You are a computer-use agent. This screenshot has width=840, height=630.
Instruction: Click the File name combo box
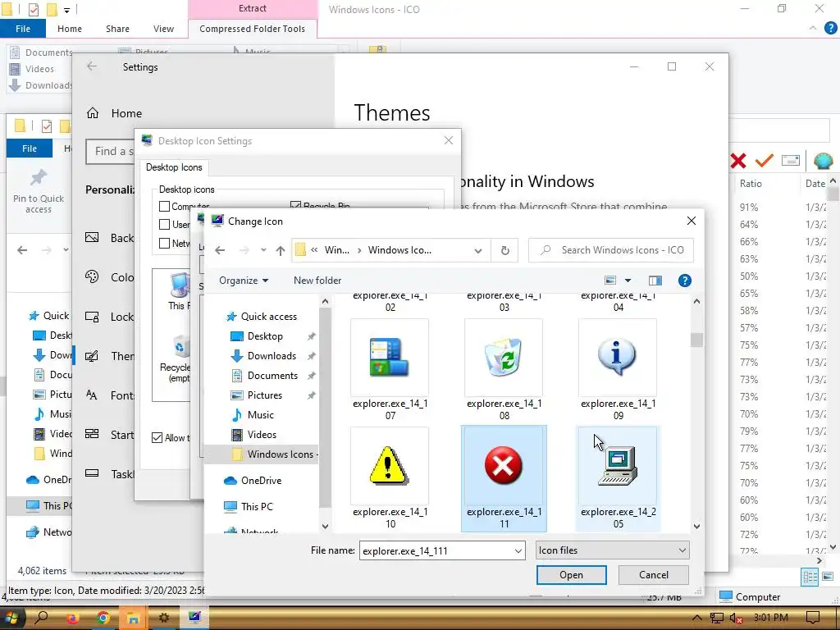point(442,550)
